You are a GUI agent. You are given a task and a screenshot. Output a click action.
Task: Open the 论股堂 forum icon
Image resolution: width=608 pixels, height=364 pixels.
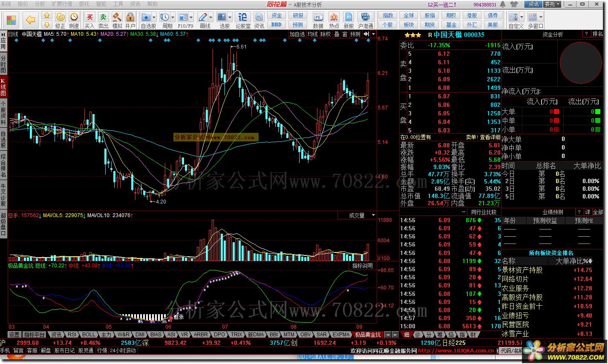(x=243, y=17)
